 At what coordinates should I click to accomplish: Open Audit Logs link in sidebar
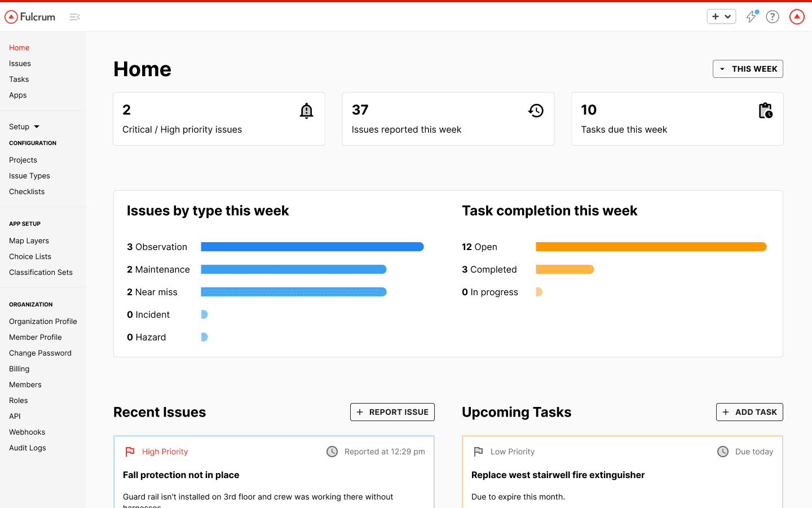(x=28, y=448)
